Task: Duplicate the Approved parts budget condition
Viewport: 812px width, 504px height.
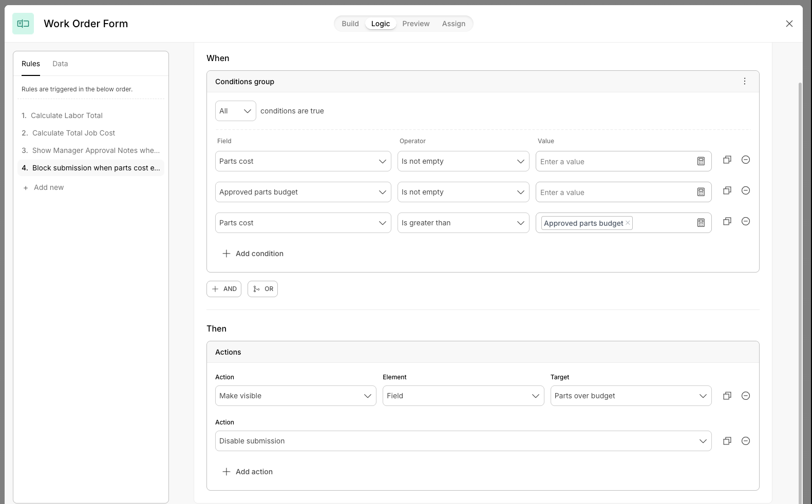Action: coord(727,190)
